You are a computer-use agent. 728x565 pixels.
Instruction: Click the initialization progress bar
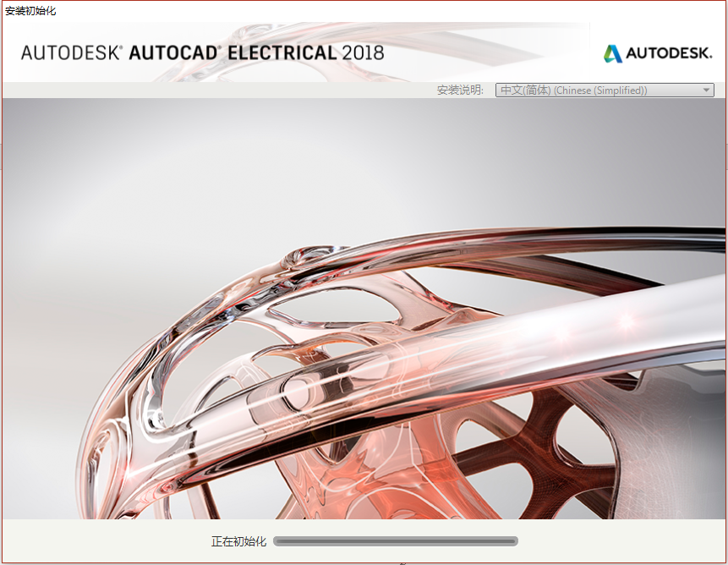click(x=396, y=540)
